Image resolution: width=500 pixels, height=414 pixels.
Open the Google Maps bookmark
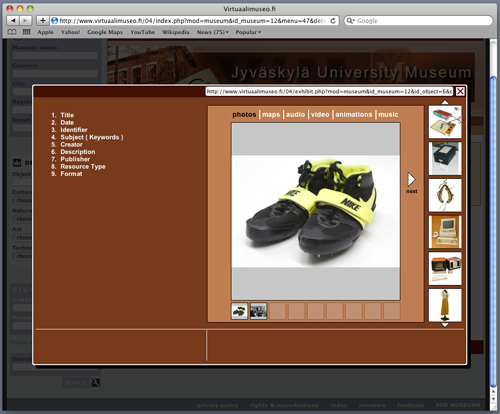coord(105,32)
